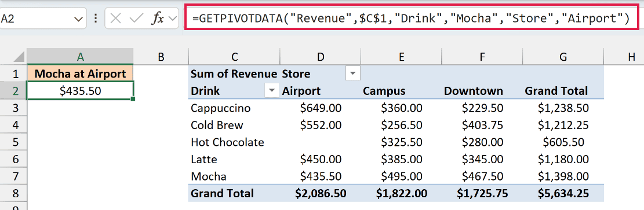Click the Cancel (X) formula button
This screenshot has width=644, height=210.
116,19
